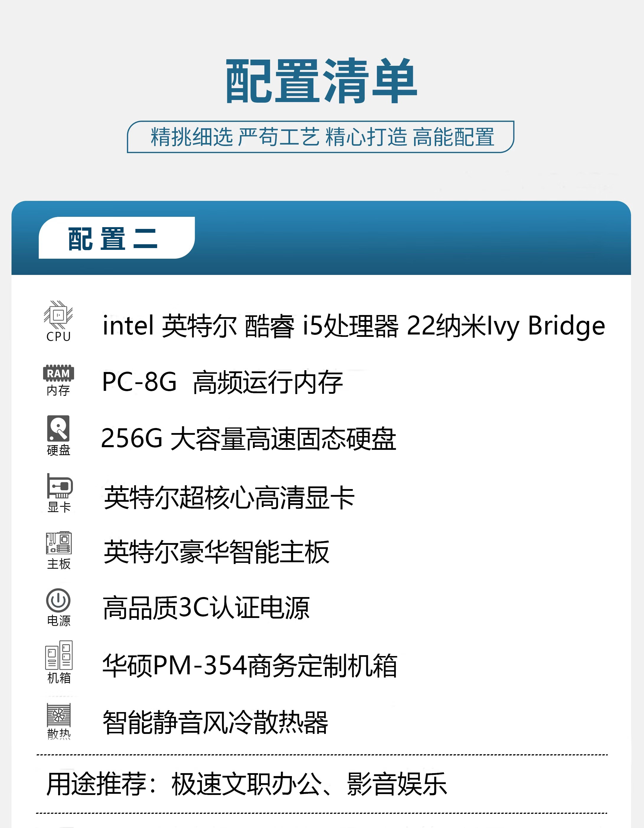644x828 pixels.
Task: Click the 配置清单 main heading
Action: 322,81
